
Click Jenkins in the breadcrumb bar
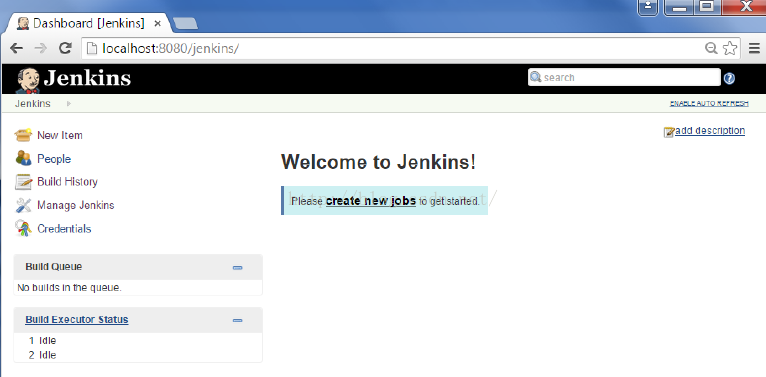click(x=33, y=104)
